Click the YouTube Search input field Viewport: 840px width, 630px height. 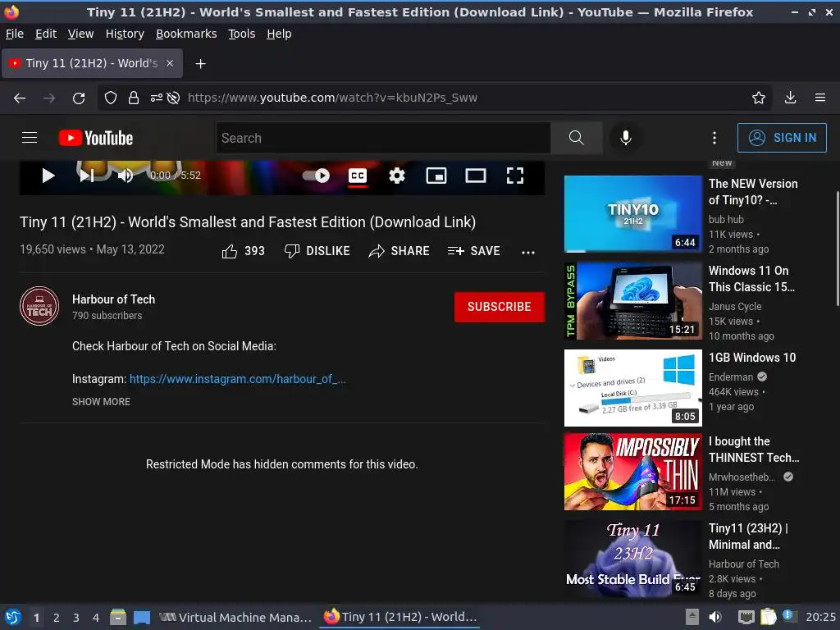[383, 138]
